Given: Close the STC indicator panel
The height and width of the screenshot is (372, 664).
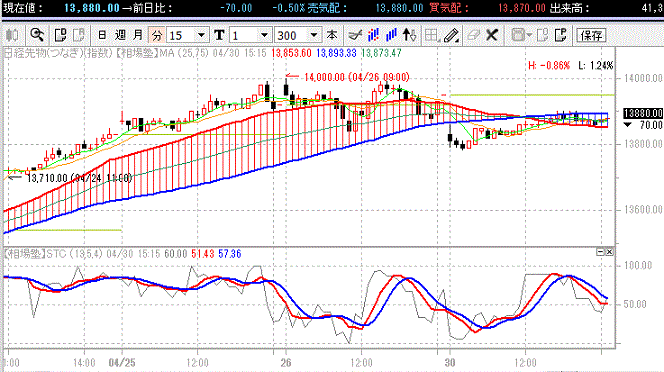Looking at the screenshot, I should 609,252.
